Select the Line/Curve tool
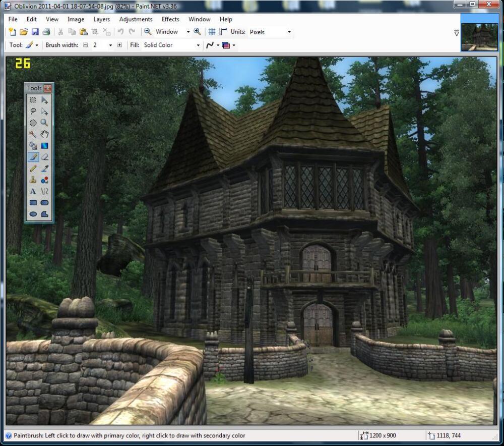The width and height of the screenshot is (504, 446). pos(45,191)
